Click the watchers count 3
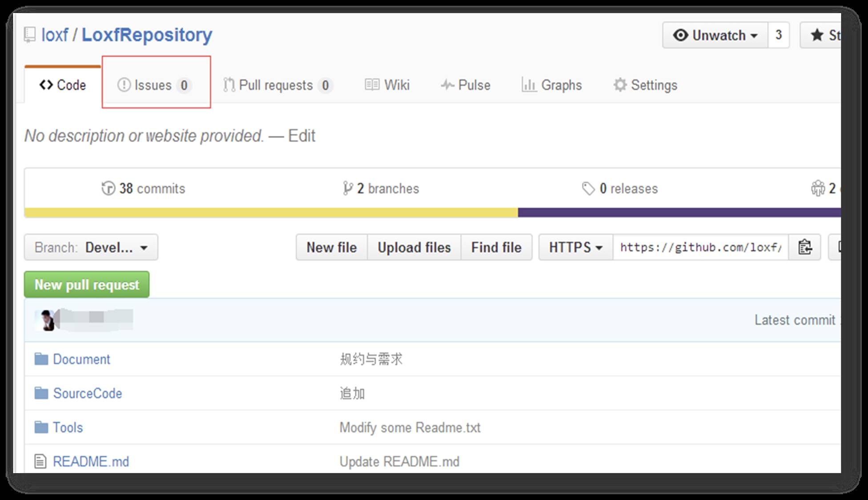The height and width of the screenshot is (500, 868). pos(779,35)
